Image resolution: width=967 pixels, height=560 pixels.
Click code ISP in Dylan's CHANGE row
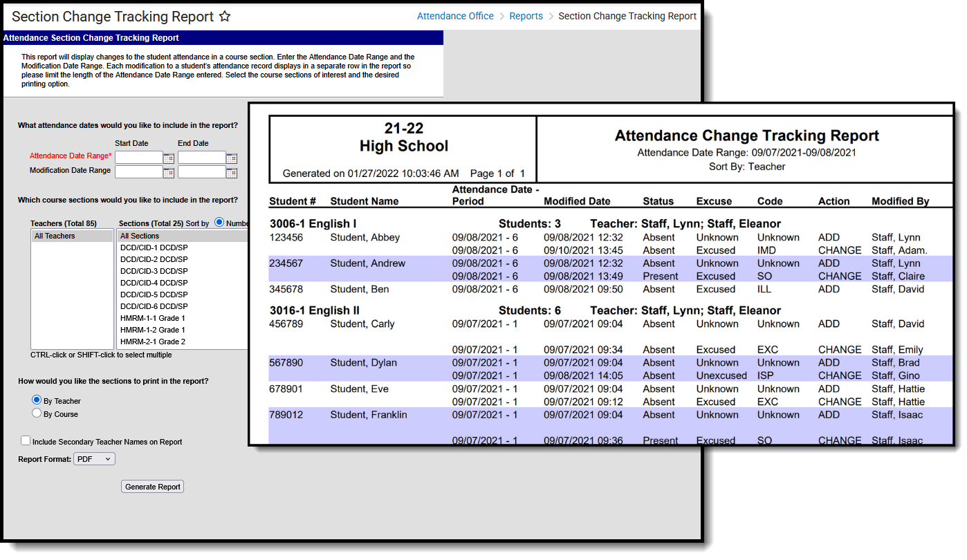[x=766, y=375]
